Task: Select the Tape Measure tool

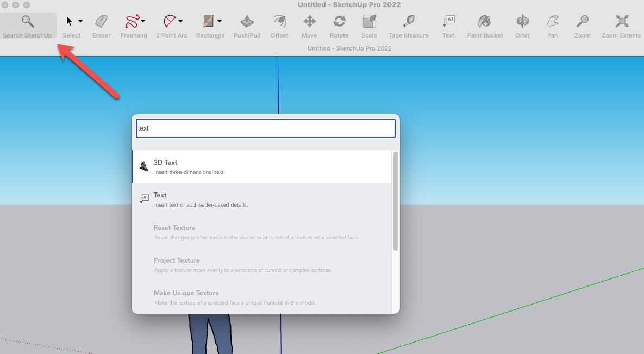Action: point(409,26)
